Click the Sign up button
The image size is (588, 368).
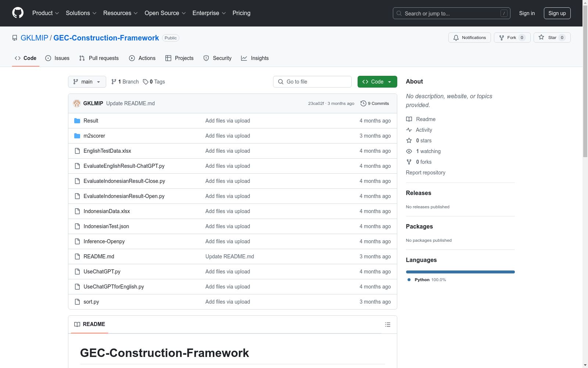[557, 13]
